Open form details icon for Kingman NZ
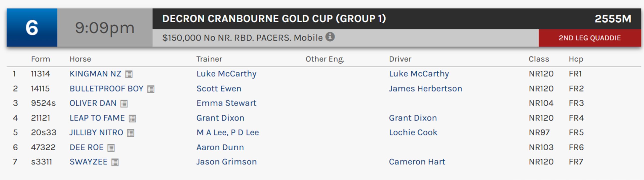Screen dimensions: 644x180 129,74
